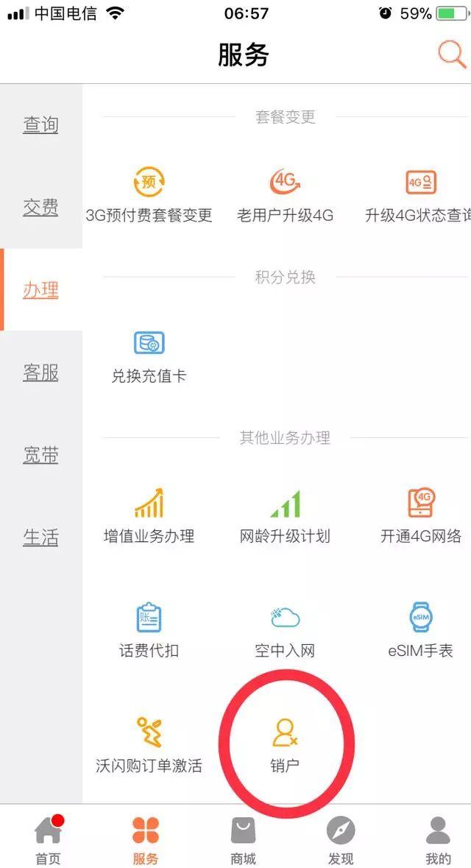This screenshot has width=471, height=868.
Task: Open 增值业务办理 icon
Action: pyautogui.click(x=149, y=503)
